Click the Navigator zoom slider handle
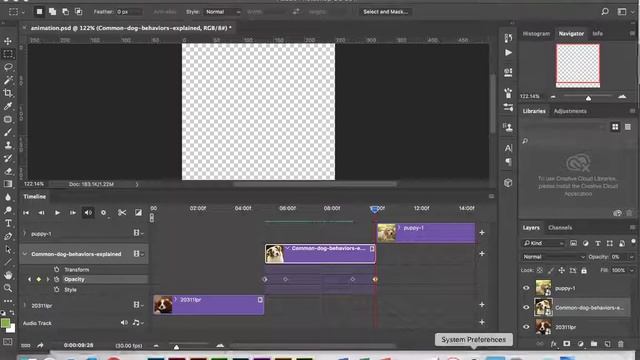Image resolution: width=640 pixels, height=360 pixels. (588, 98)
